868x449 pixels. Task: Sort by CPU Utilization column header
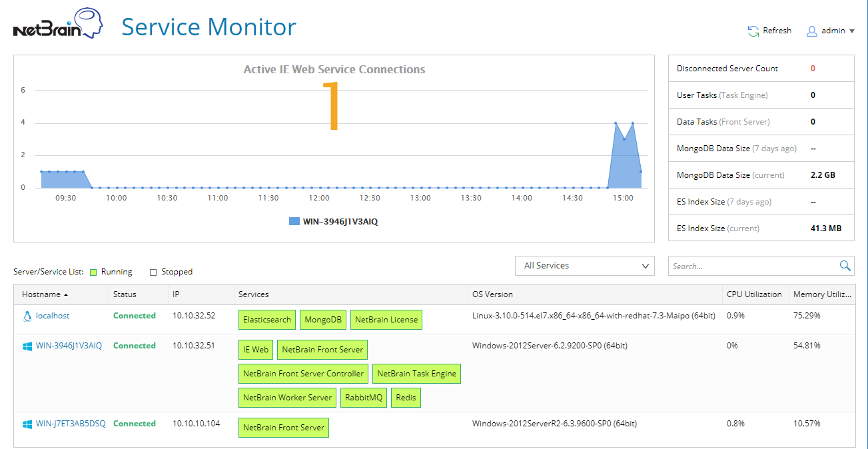click(754, 294)
